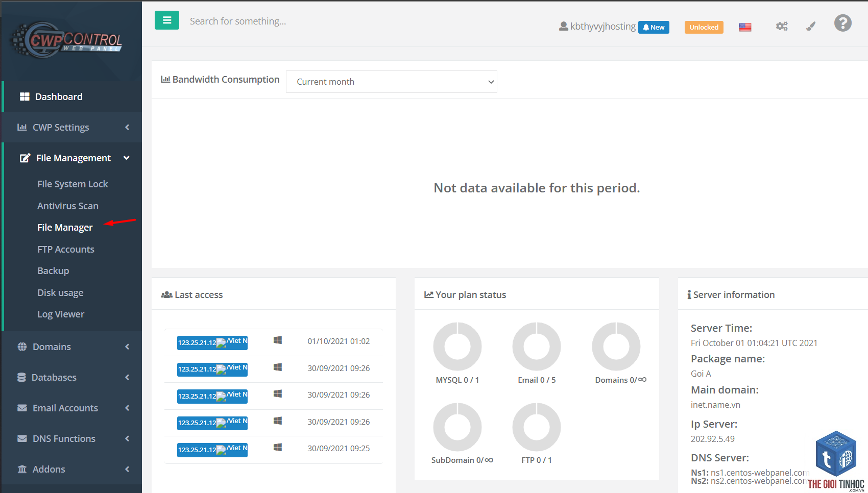Click Windows icon in 01/10/2021 01:02 row
The width and height of the screenshot is (868, 493).
coord(278,340)
